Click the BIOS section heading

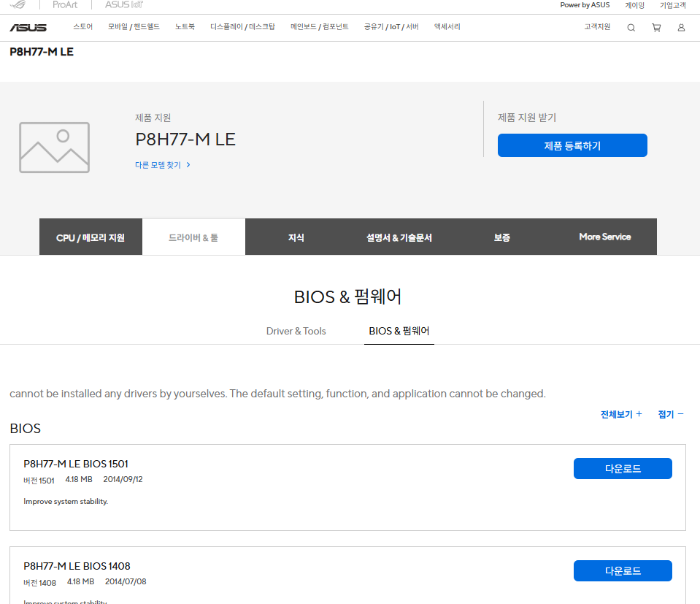coord(25,429)
